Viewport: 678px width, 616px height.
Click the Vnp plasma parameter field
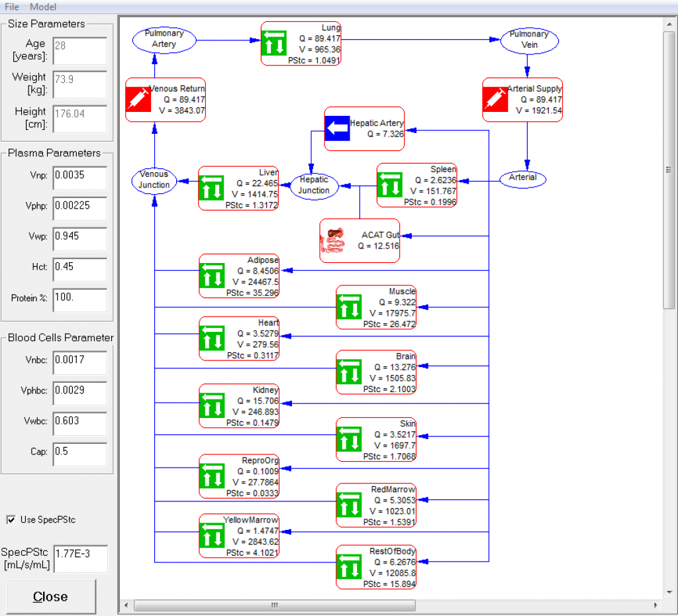[79, 177]
